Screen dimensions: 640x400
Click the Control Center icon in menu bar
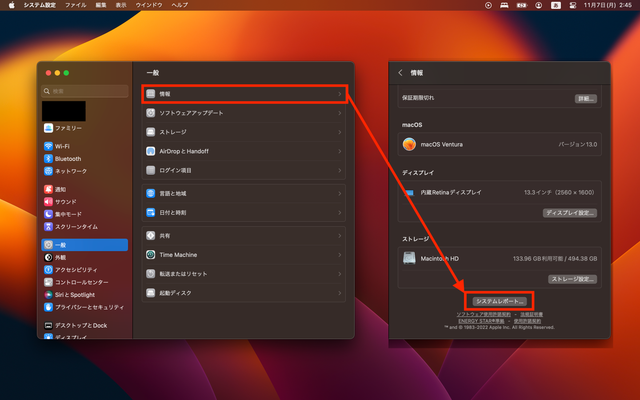click(573, 5)
